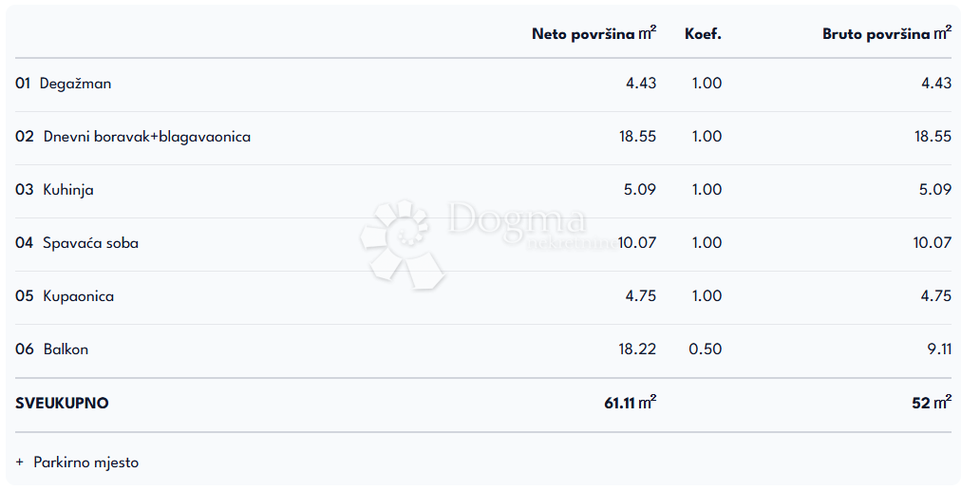Select the Parkirno mjesto entry
This screenshot has width=980, height=491.
[x=85, y=463]
